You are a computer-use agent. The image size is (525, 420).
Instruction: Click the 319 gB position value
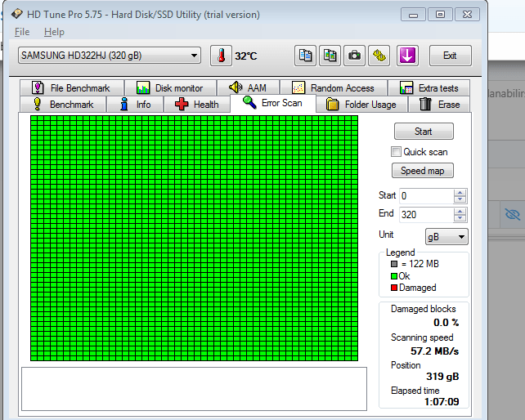pos(442,377)
